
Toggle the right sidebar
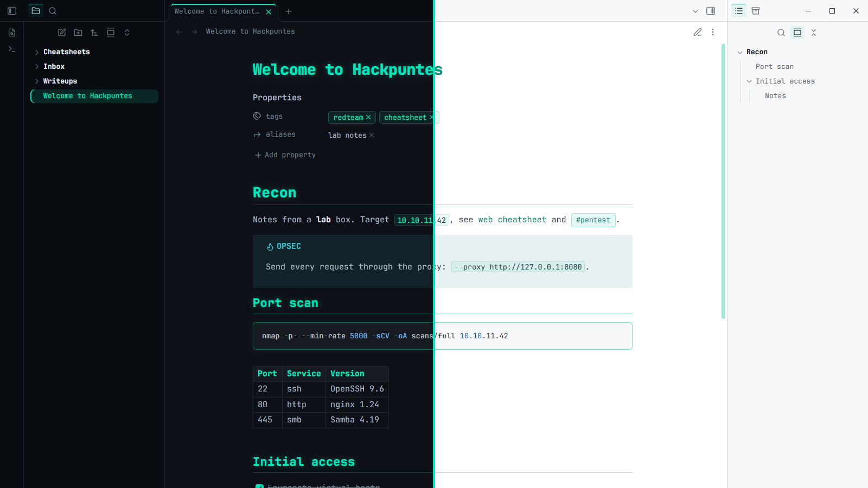coord(711,11)
